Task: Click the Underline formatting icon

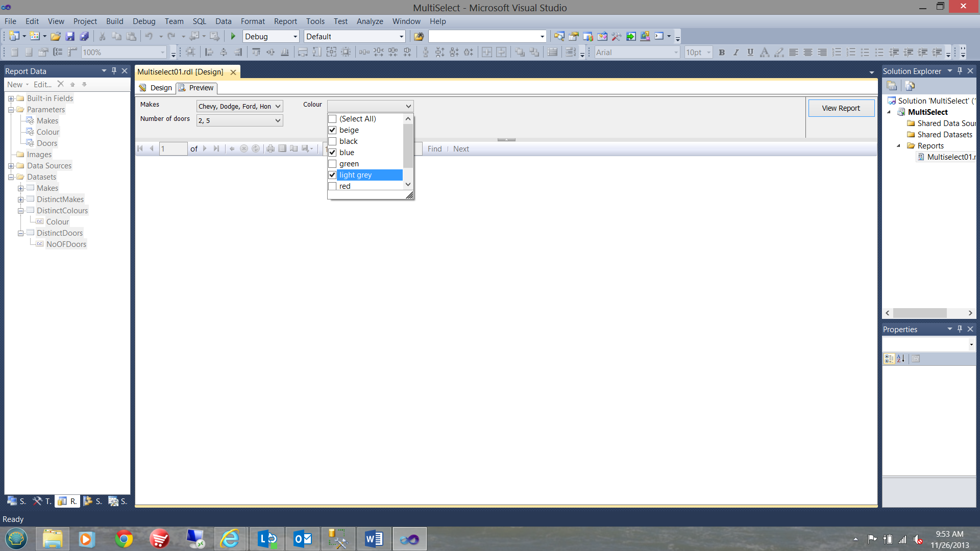Action: click(750, 52)
